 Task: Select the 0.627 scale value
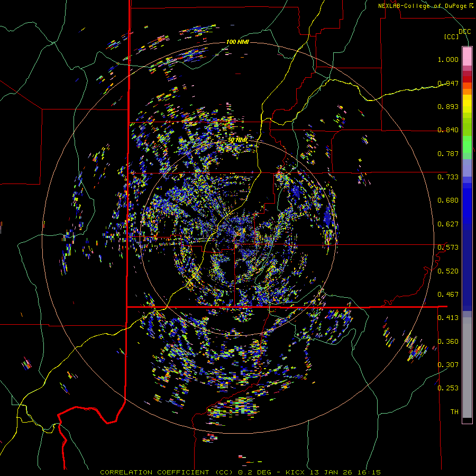coord(448,224)
